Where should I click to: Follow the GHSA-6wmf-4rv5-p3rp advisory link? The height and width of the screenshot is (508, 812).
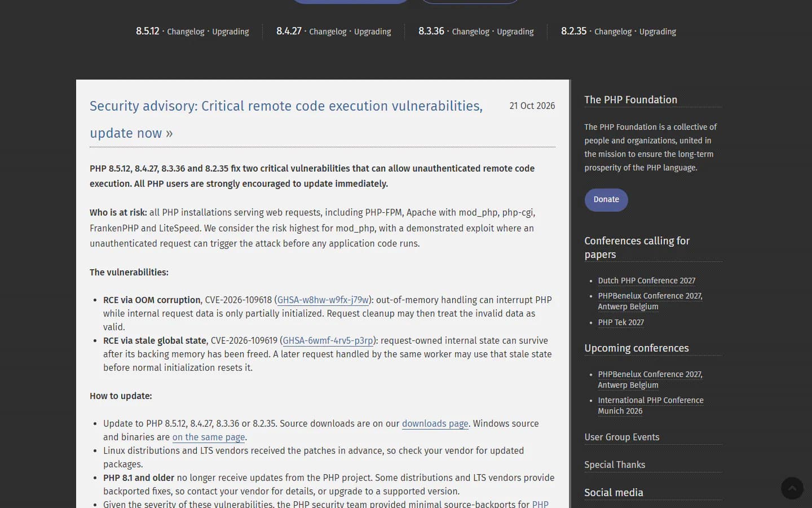coord(328,341)
